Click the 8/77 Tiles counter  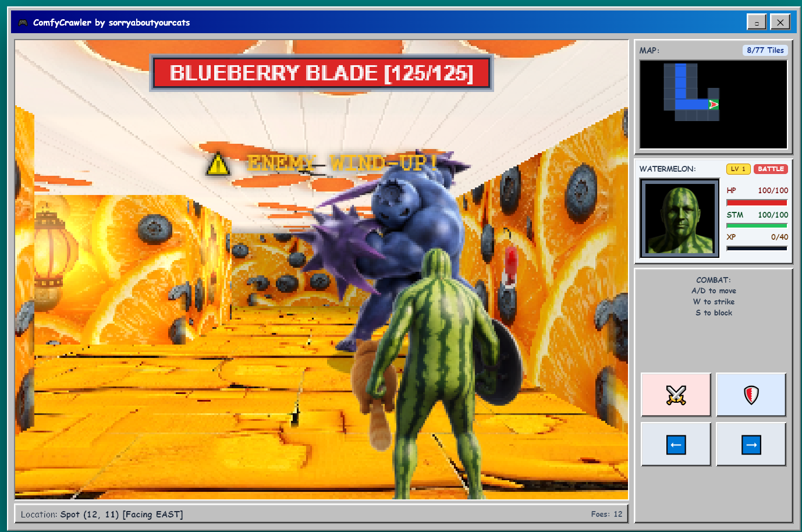pyautogui.click(x=765, y=50)
